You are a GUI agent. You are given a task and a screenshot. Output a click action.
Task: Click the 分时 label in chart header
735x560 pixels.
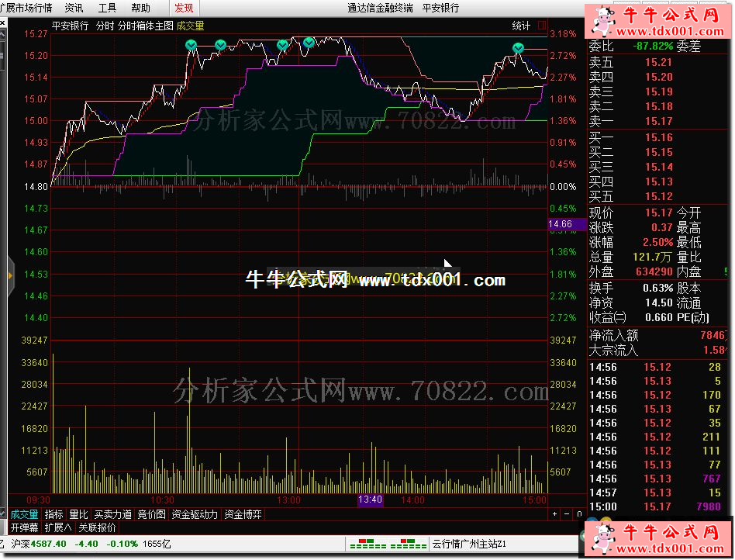point(105,26)
